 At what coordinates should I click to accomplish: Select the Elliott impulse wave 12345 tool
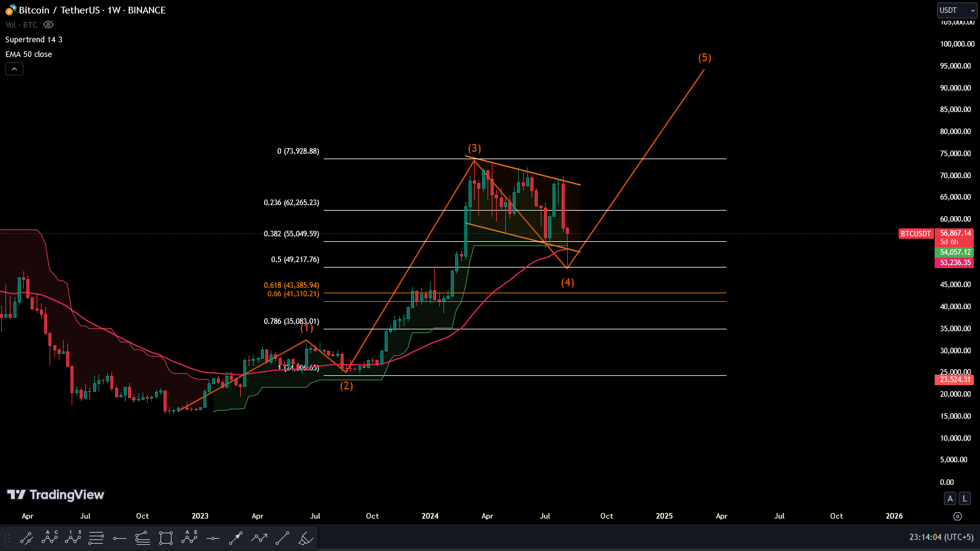73,538
